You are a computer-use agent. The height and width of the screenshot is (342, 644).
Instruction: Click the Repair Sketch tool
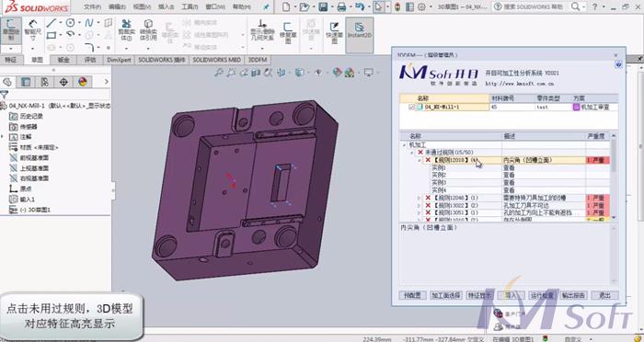click(x=288, y=32)
